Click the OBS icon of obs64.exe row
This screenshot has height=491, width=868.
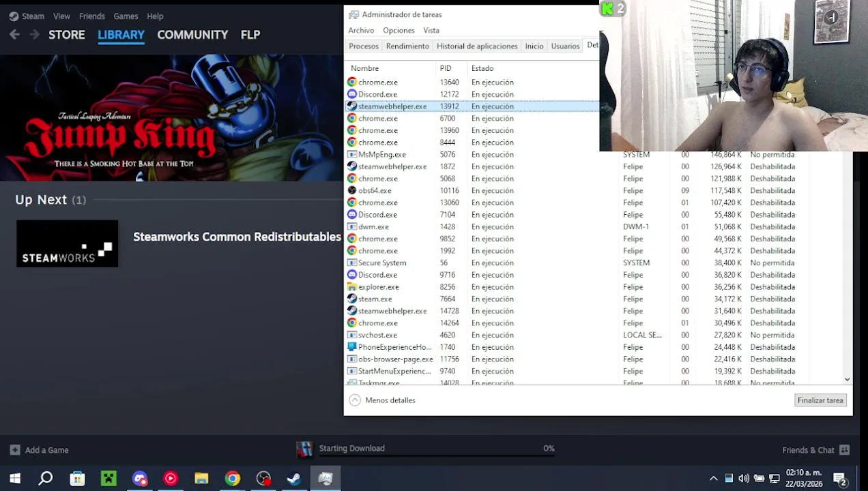click(352, 190)
